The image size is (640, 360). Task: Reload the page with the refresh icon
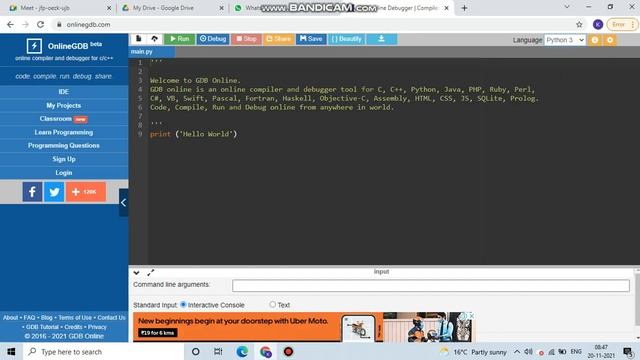pos(40,24)
